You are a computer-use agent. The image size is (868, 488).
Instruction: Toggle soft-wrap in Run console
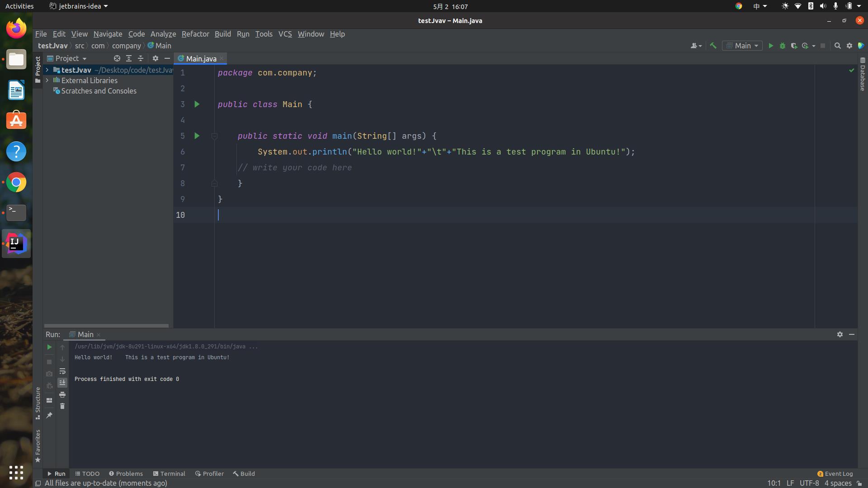62,371
